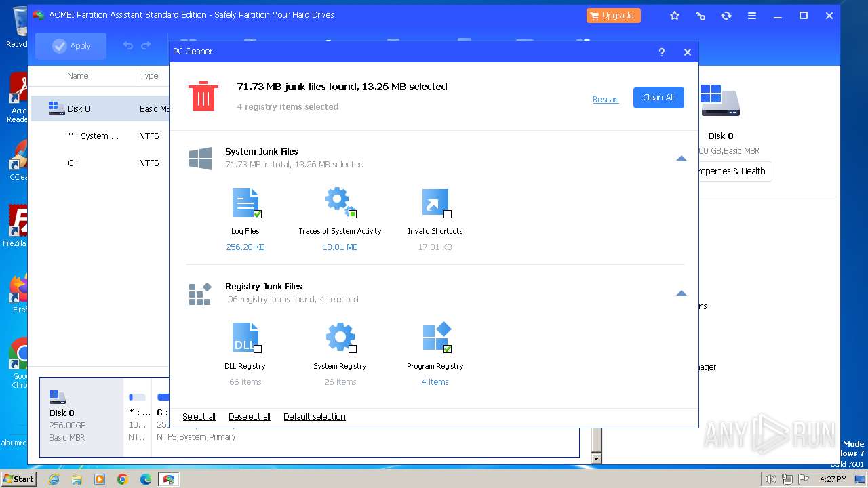The height and width of the screenshot is (488, 868).
Task: Click the red trash can icon
Action: tap(203, 96)
